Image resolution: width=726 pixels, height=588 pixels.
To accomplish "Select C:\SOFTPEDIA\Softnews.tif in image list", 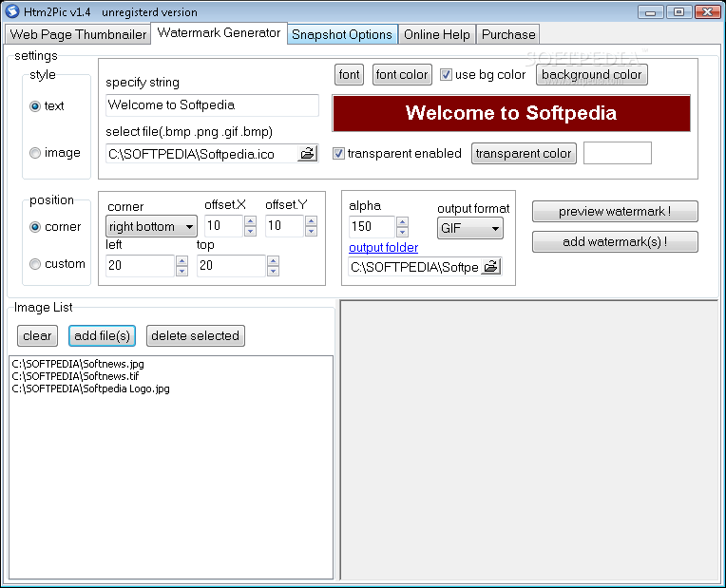I will pyautogui.click(x=75, y=376).
